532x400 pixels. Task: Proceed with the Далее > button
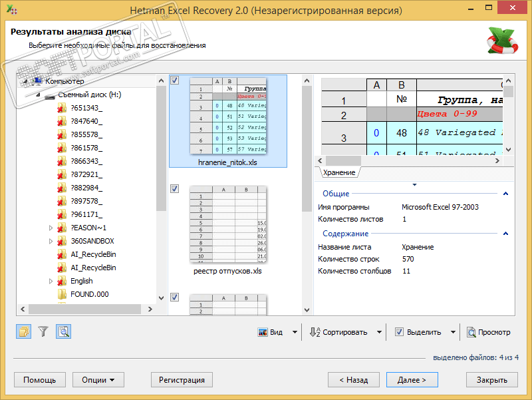412,379
